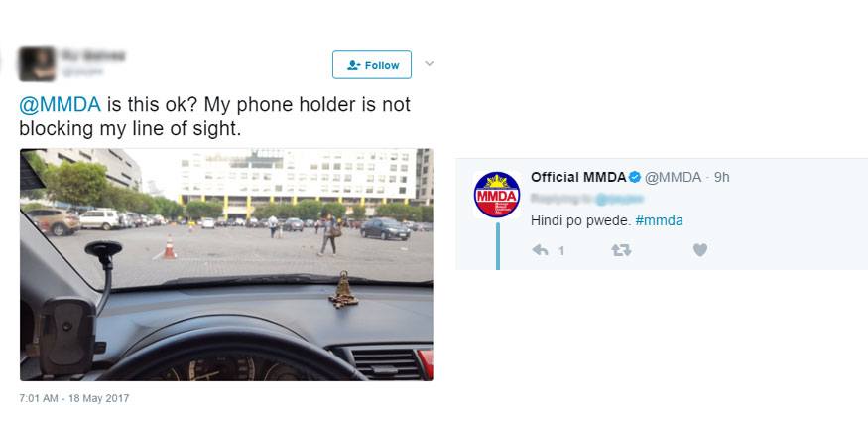Click the 'Hindi po pwede.' reply text
Screen dimensions: 868x429
click(x=580, y=220)
